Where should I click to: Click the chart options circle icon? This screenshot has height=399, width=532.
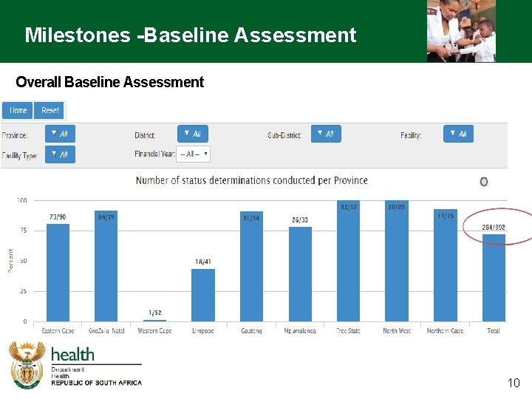pyautogui.click(x=484, y=182)
